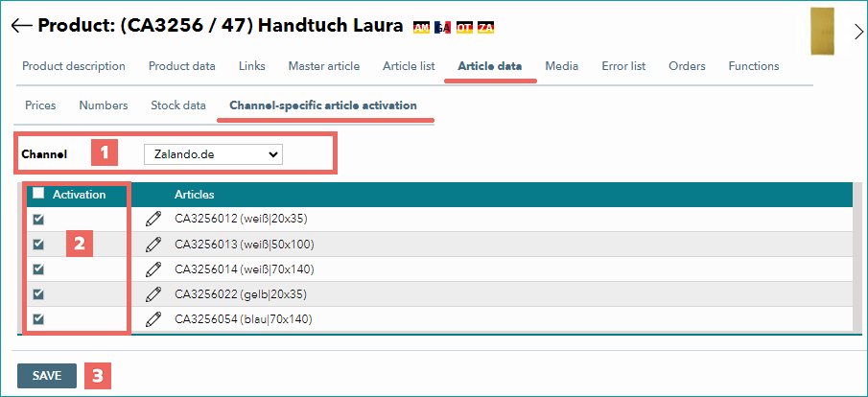
Task: Switch to the Orders tab
Action: coord(687,66)
